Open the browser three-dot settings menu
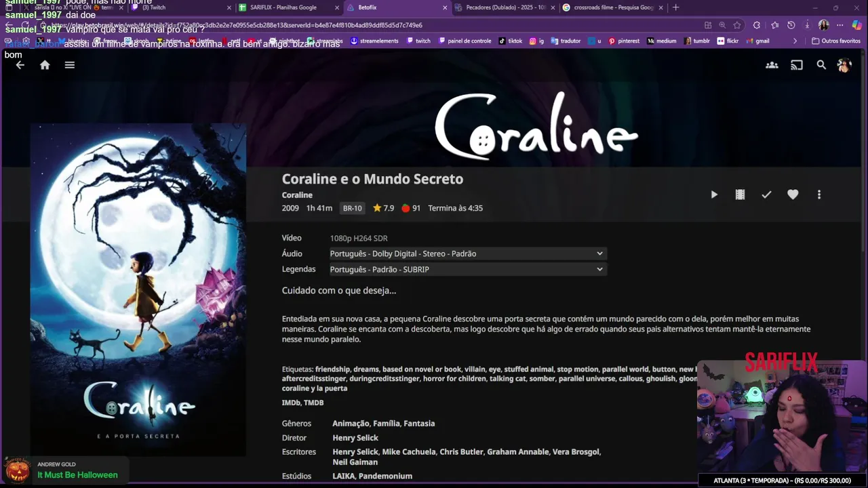 pyautogui.click(x=840, y=25)
